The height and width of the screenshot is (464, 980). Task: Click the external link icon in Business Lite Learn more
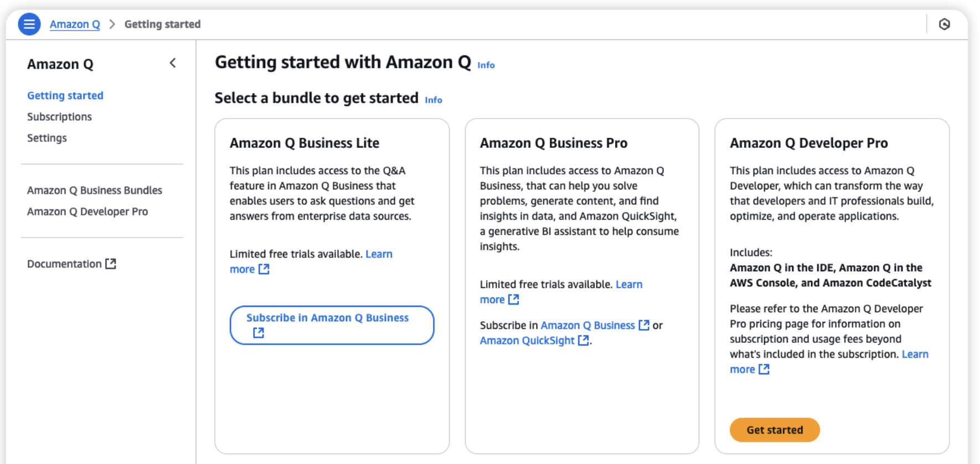pos(264,269)
